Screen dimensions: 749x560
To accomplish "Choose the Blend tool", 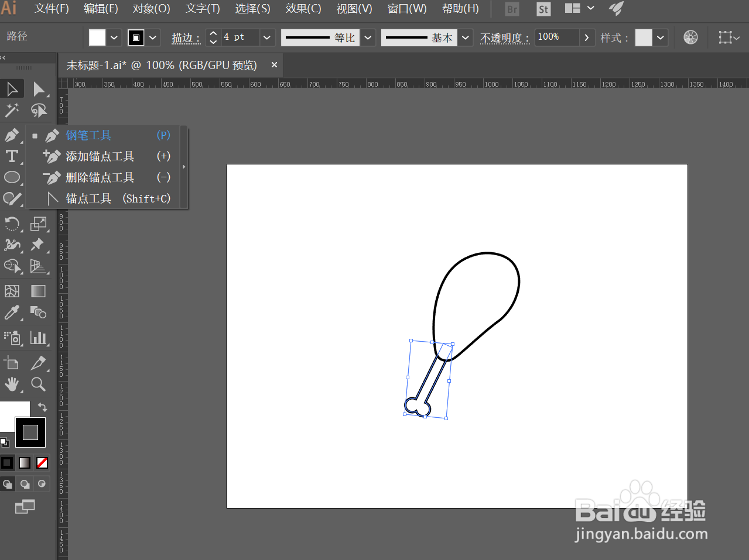I will 39,312.
